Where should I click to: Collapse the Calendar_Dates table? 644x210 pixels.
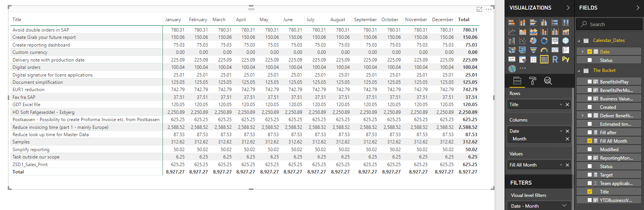579,41
